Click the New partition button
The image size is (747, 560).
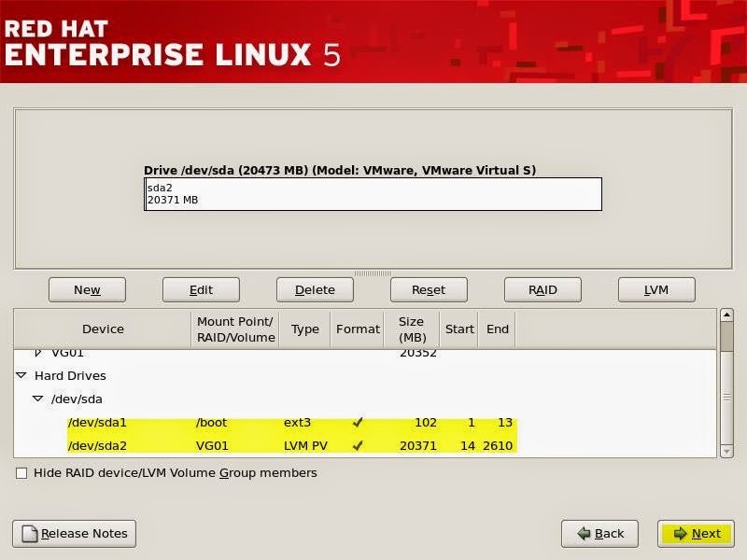87,289
